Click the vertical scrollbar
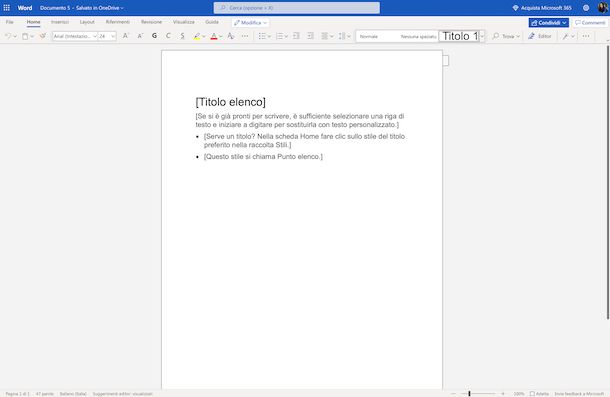Viewport: 610px width, 397px height. tap(608, 182)
